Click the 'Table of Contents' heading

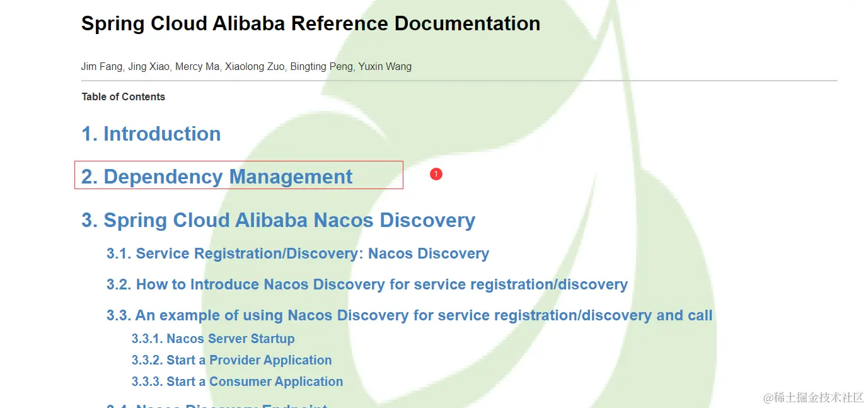124,96
